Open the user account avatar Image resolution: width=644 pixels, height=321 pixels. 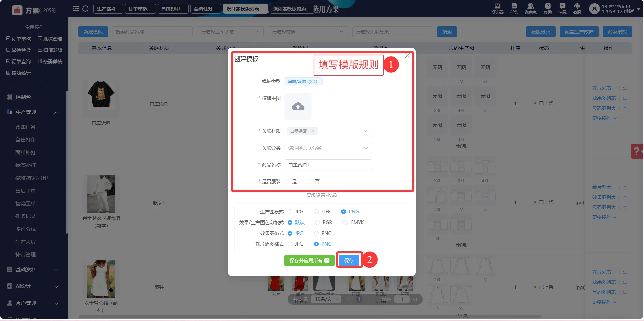coord(594,9)
